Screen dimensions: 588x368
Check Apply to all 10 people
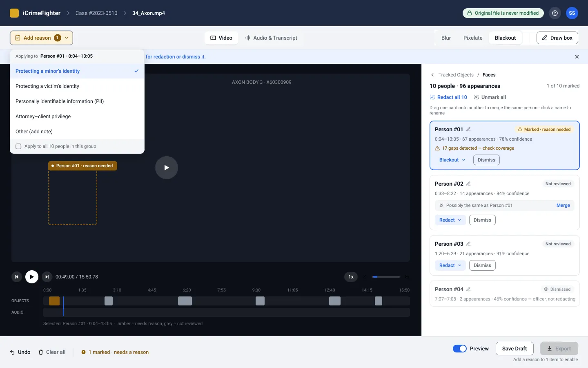(18, 146)
